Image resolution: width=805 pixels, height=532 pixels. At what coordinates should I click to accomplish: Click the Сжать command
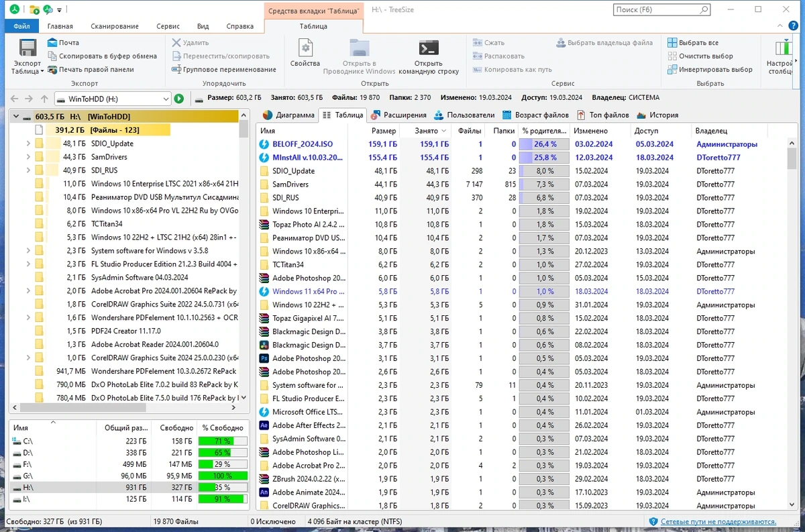click(488, 43)
